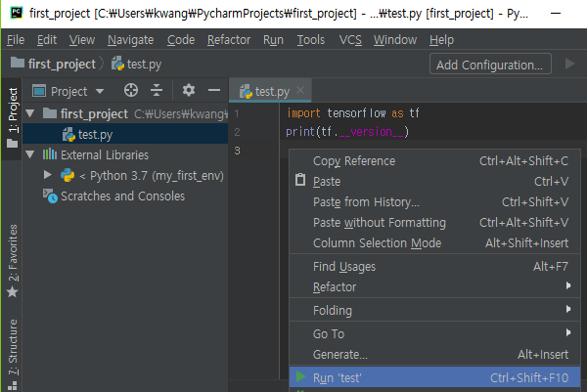
Task: Toggle the 2: Favorites tool window tab
Action: 13,253
